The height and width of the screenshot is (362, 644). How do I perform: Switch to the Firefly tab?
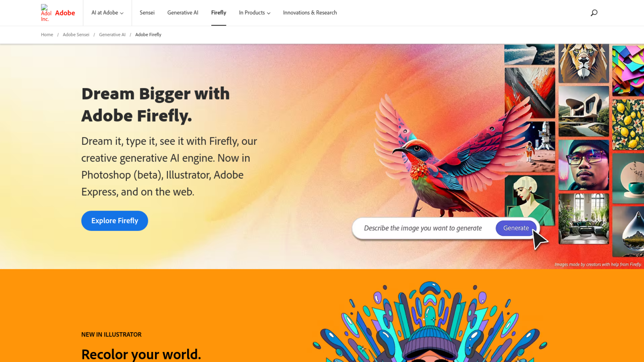point(219,13)
